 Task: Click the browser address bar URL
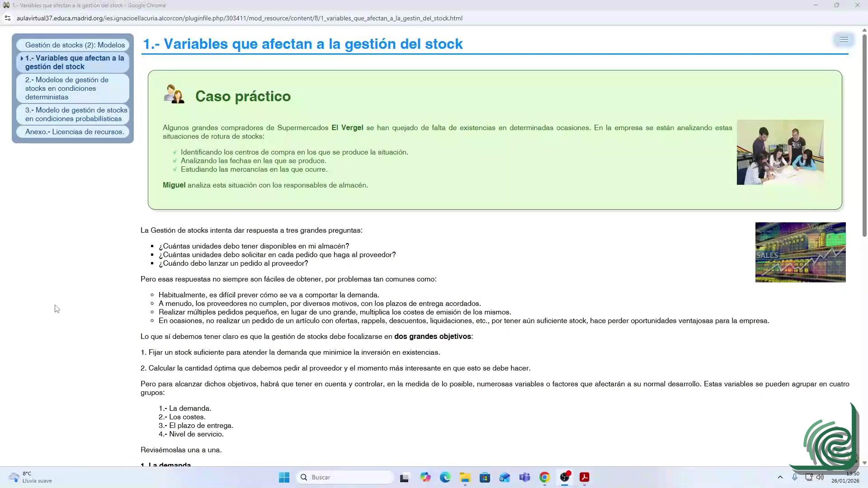[239, 18]
